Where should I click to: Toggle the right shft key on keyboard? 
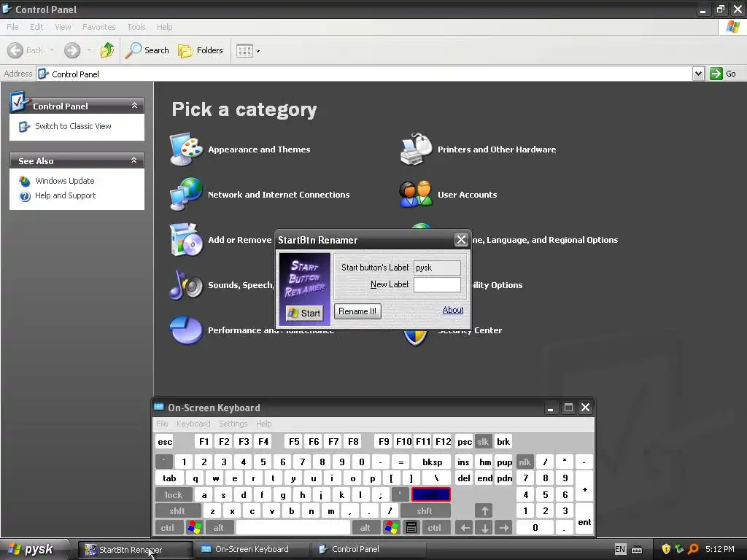point(425,511)
